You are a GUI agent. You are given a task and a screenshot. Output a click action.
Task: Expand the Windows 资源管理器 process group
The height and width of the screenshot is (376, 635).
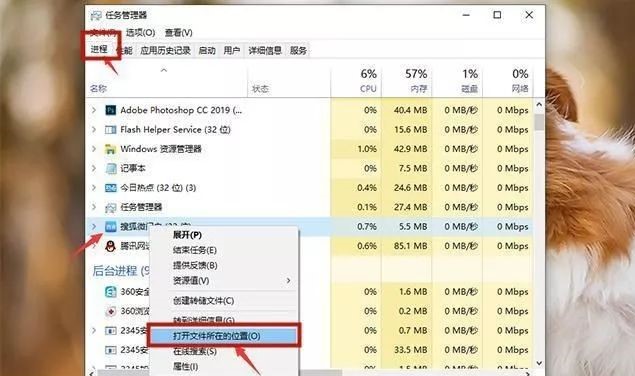[x=94, y=149]
